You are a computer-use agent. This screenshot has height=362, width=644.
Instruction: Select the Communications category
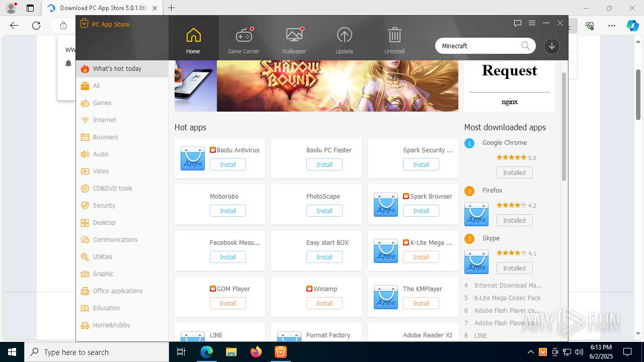pyautogui.click(x=122, y=240)
